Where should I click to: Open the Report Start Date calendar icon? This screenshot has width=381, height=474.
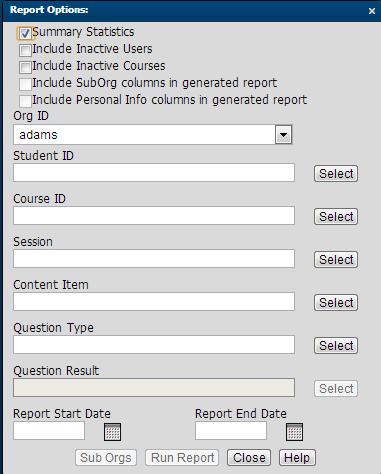click(x=112, y=432)
